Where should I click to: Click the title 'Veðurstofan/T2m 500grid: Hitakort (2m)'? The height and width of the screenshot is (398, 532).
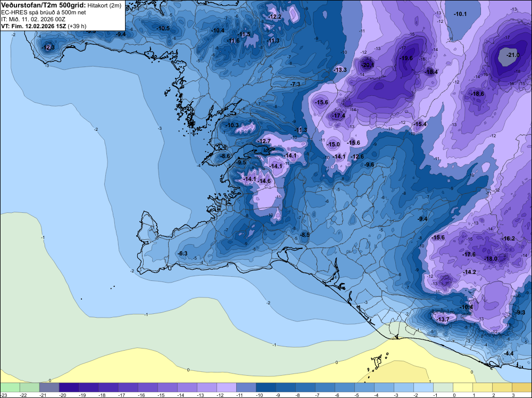point(61,5)
